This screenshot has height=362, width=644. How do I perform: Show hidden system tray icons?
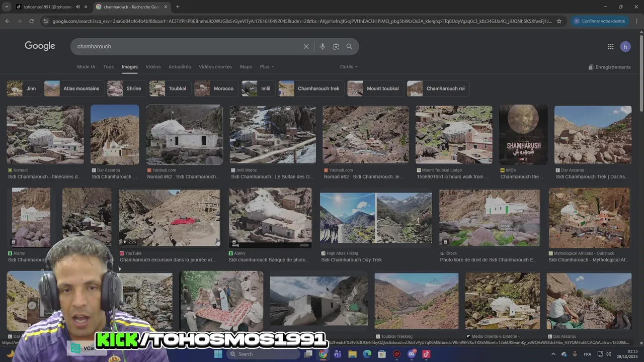(553, 354)
